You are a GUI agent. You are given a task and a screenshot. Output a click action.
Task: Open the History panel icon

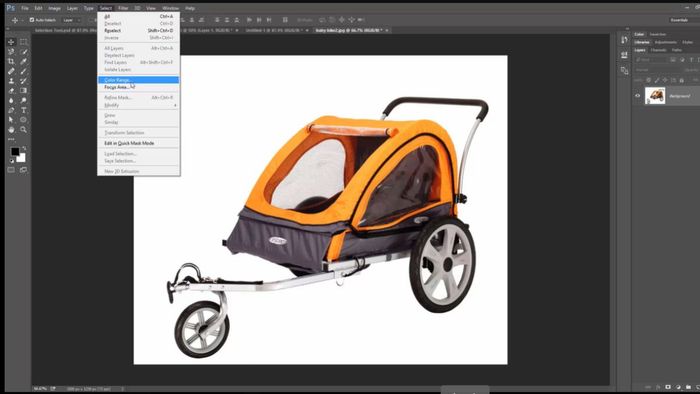click(624, 40)
